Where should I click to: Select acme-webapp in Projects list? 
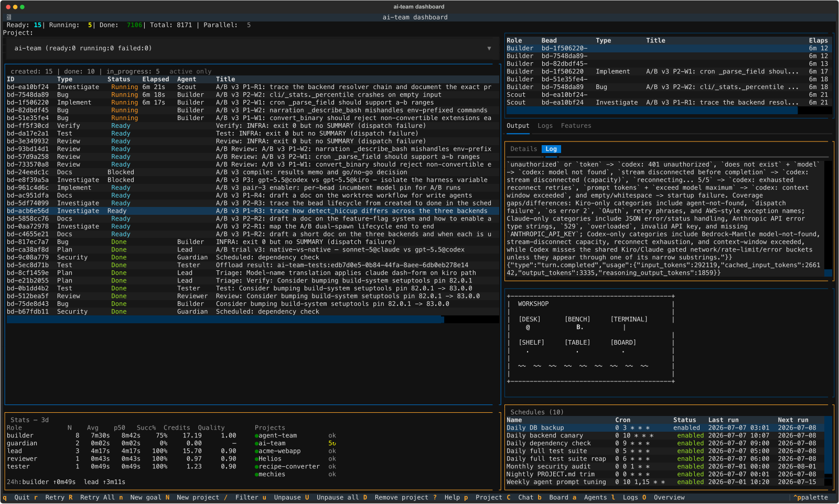[x=279, y=451]
